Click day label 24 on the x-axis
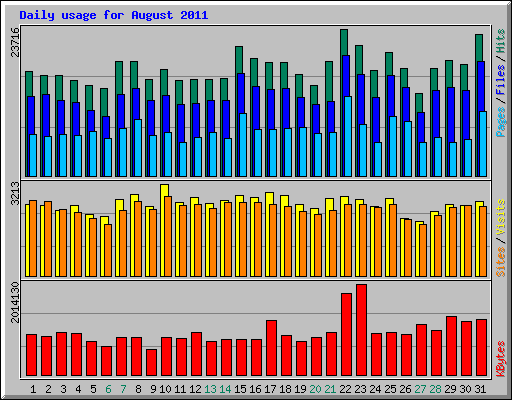 coord(375,389)
